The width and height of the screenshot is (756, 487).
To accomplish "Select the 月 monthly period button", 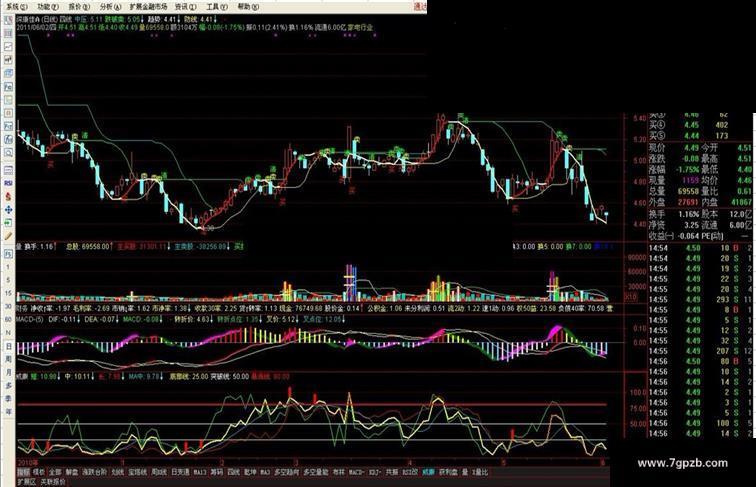I will (8, 372).
